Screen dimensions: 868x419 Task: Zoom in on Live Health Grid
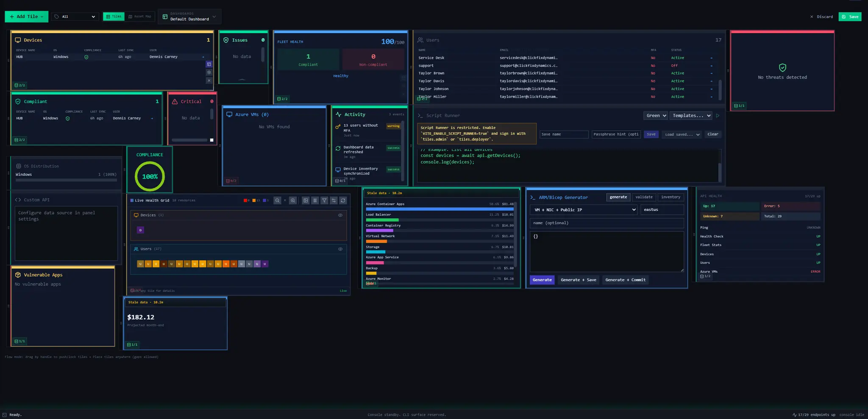click(x=293, y=200)
